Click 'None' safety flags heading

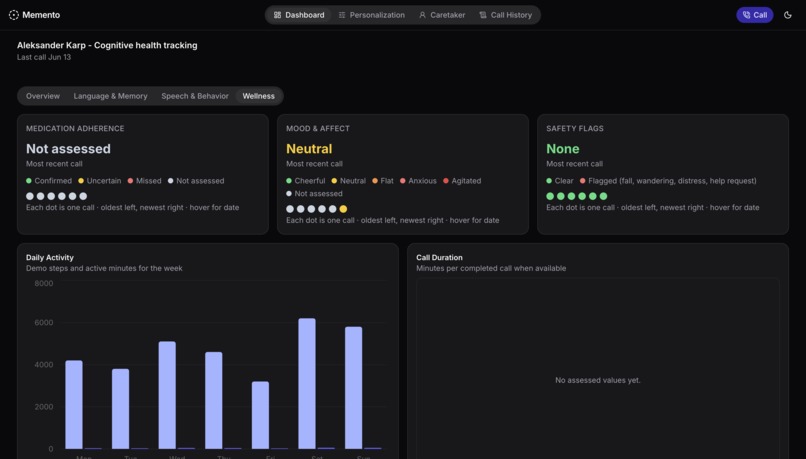pos(563,149)
